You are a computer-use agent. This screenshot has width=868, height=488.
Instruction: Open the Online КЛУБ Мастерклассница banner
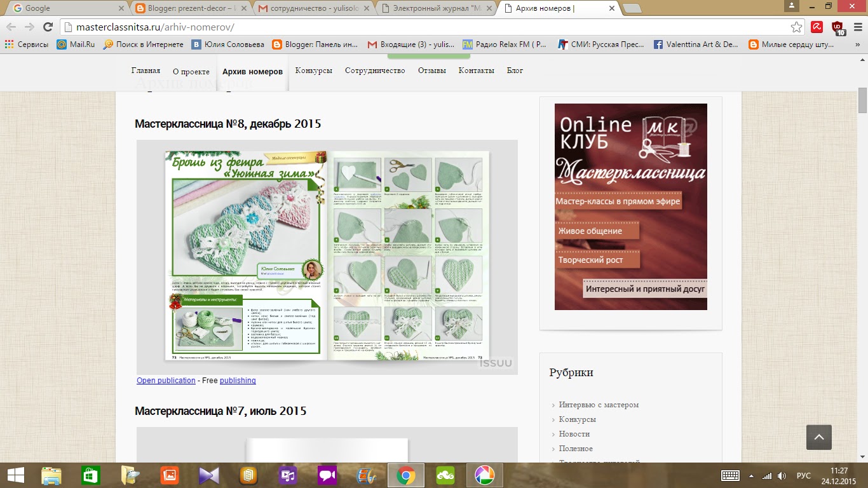coord(631,207)
